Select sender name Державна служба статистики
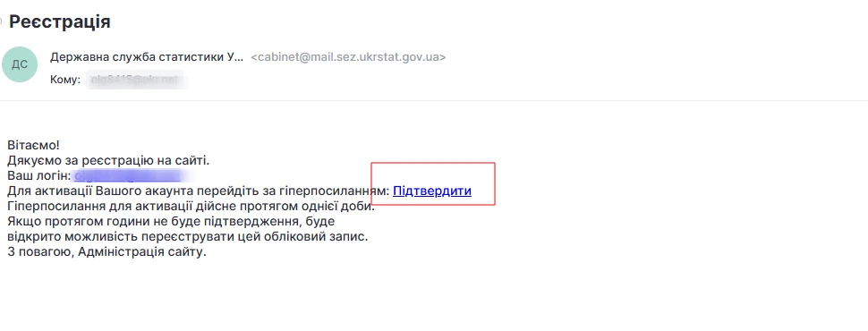The image size is (868, 331). [146, 57]
